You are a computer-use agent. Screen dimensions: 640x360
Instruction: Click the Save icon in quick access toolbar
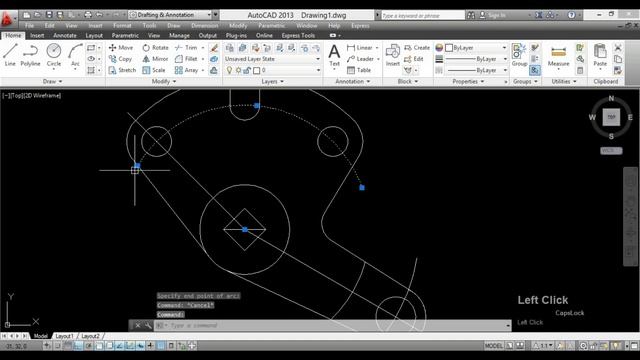coord(49,15)
